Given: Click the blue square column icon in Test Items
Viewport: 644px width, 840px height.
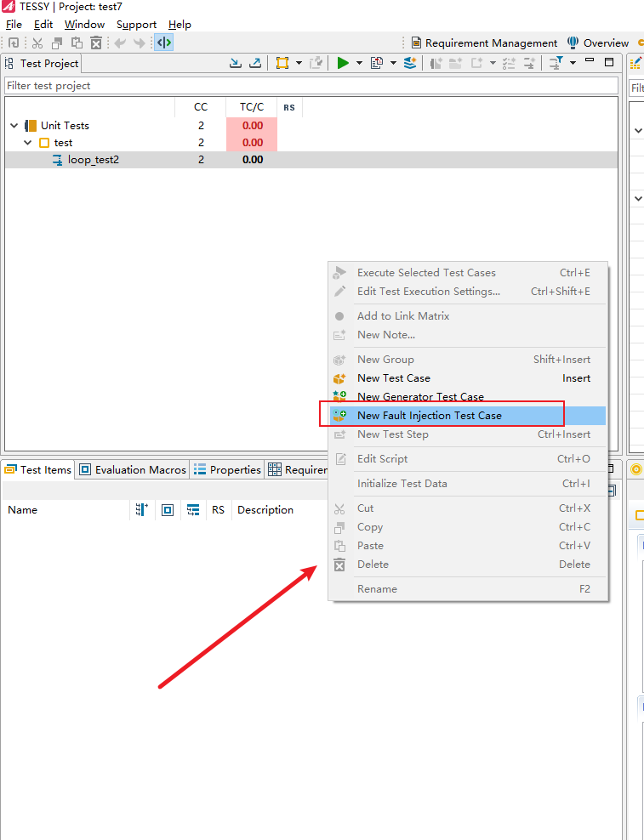Looking at the screenshot, I should click(x=168, y=510).
